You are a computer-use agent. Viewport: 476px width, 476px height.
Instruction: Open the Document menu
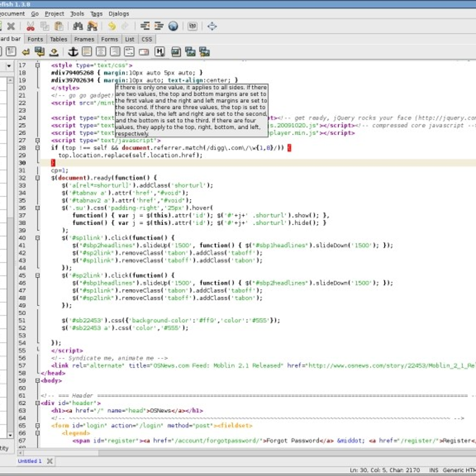12,14
